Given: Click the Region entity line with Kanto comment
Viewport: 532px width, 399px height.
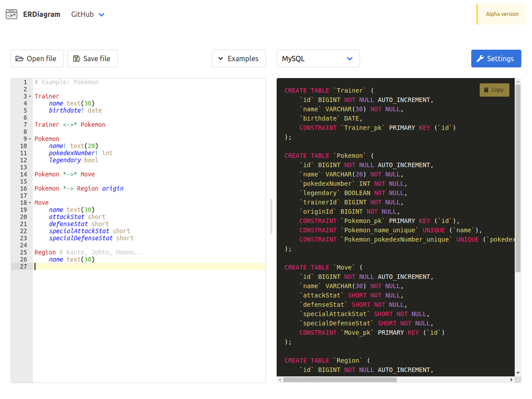Looking at the screenshot, I should [x=90, y=252].
